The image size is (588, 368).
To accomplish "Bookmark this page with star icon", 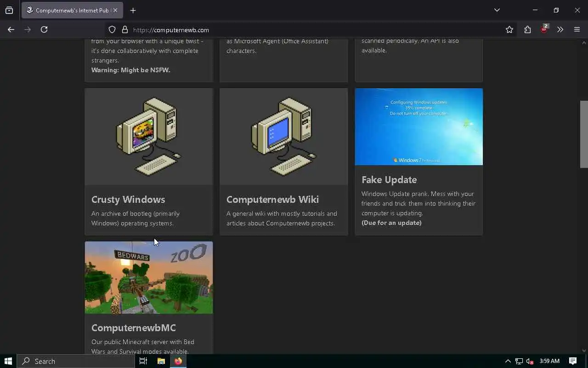I will tap(509, 30).
